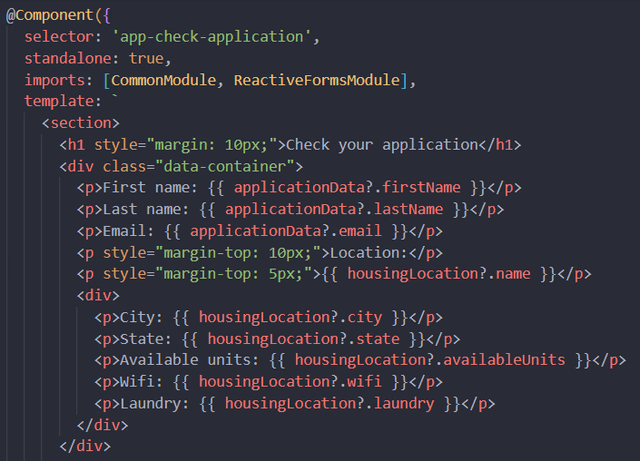Click the 'Available units:' label text
This screenshot has height=461, width=640.
189,360
